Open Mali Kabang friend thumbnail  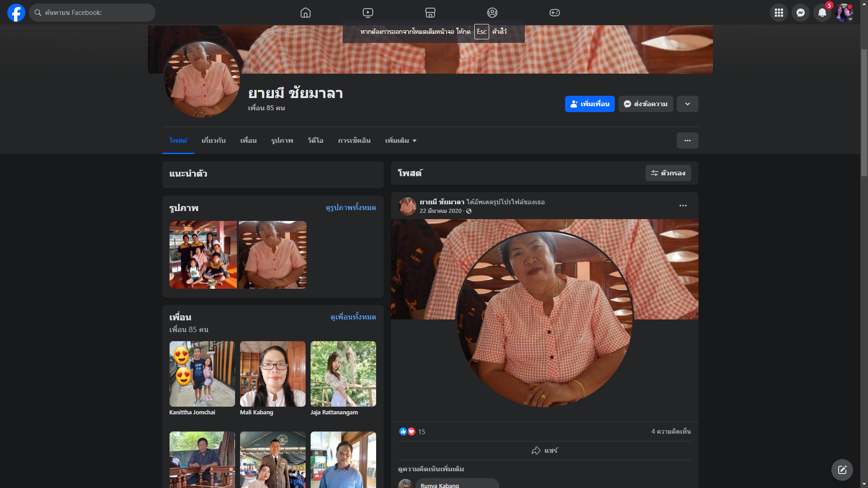click(273, 374)
